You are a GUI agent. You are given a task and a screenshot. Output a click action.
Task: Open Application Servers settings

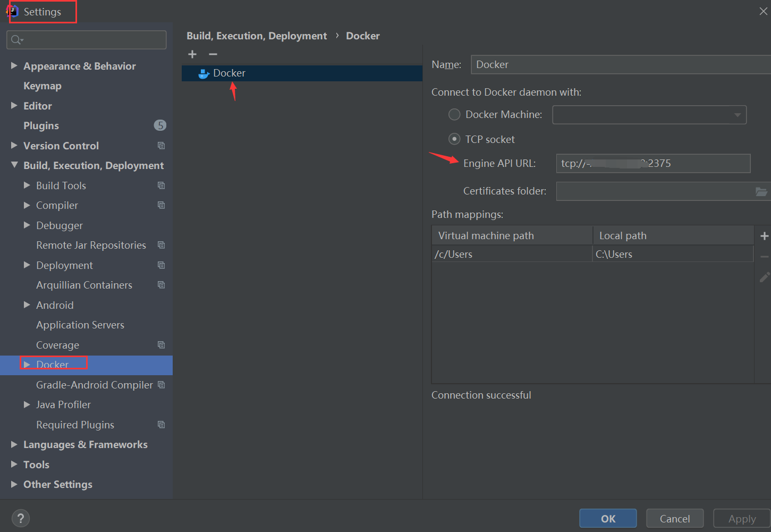coord(80,325)
